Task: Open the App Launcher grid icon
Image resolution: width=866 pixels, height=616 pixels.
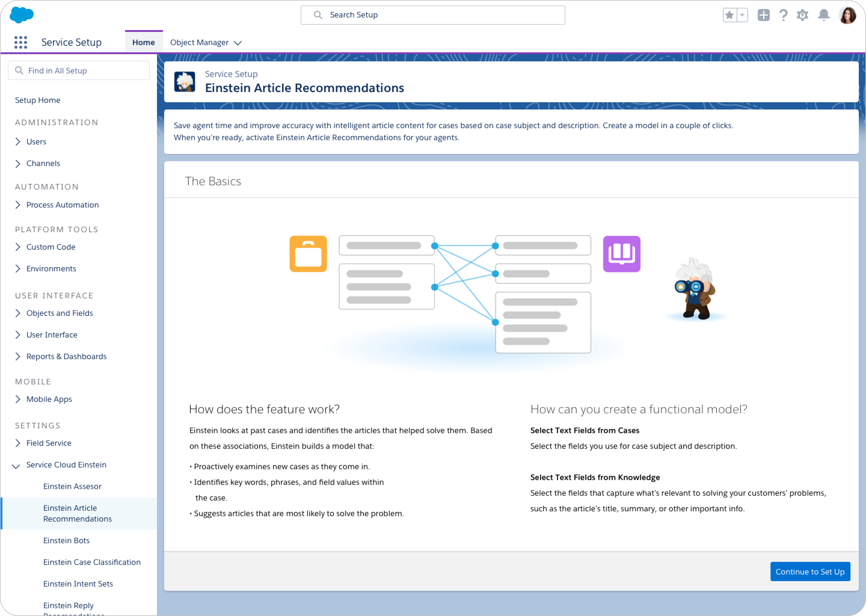Action: [x=21, y=42]
